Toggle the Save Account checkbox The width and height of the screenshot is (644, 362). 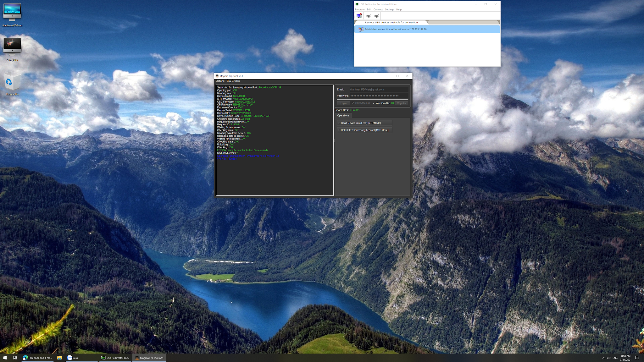coord(353,103)
